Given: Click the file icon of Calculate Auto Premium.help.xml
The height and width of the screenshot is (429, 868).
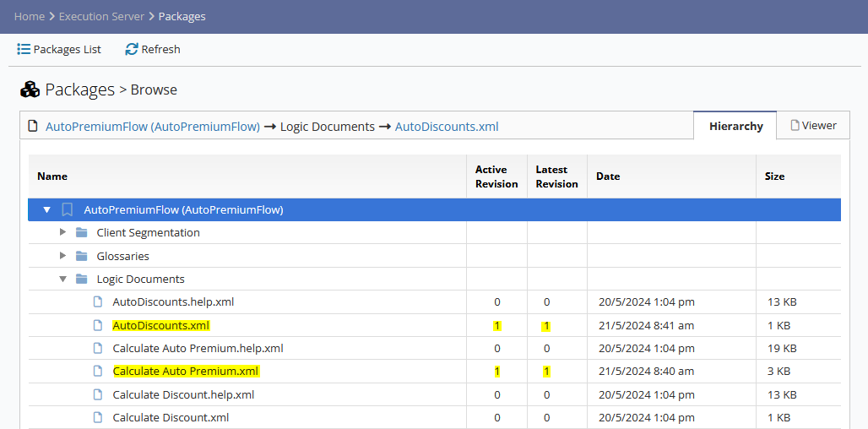Looking at the screenshot, I should [x=98, y=348].
